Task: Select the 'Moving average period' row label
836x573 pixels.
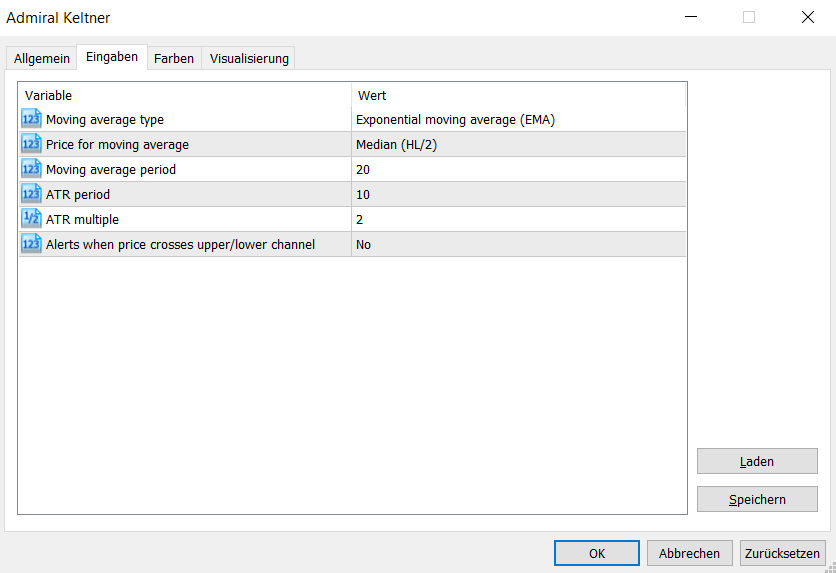Action: pyautogui.click(x=111, y=170)
